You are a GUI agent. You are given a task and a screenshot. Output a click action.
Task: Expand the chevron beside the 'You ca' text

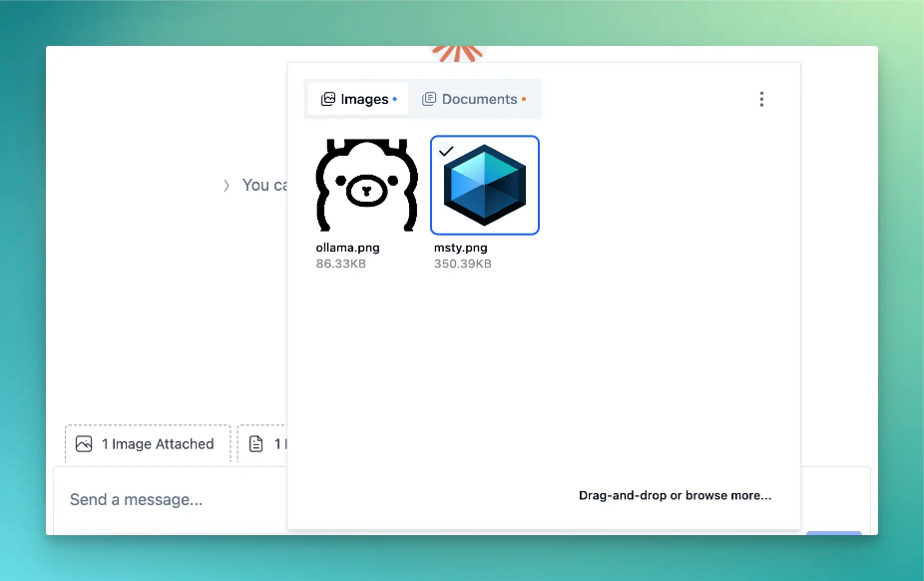click(227, 185)
